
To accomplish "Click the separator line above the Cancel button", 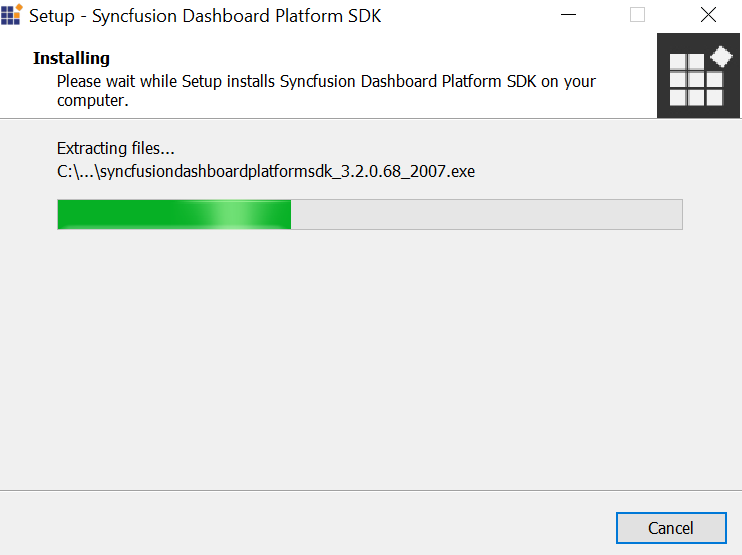I will (370, 490).
